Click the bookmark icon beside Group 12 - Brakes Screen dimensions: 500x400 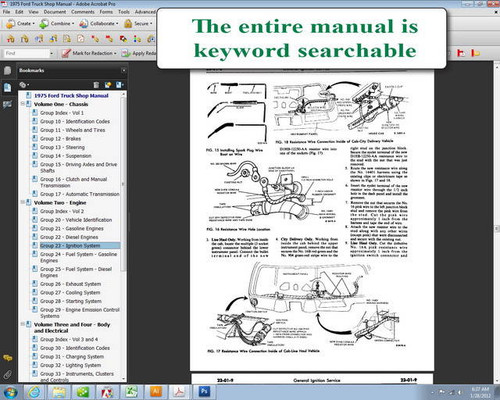pos(35,138)
